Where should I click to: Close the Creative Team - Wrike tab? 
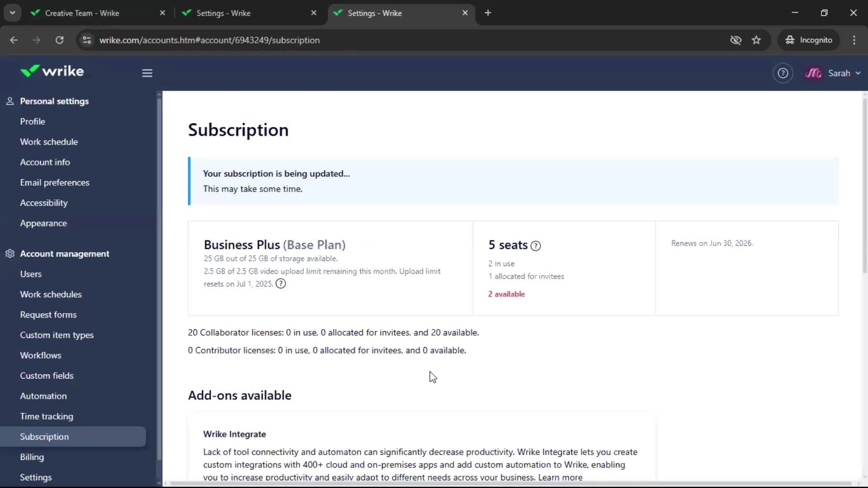coord(162,13)
